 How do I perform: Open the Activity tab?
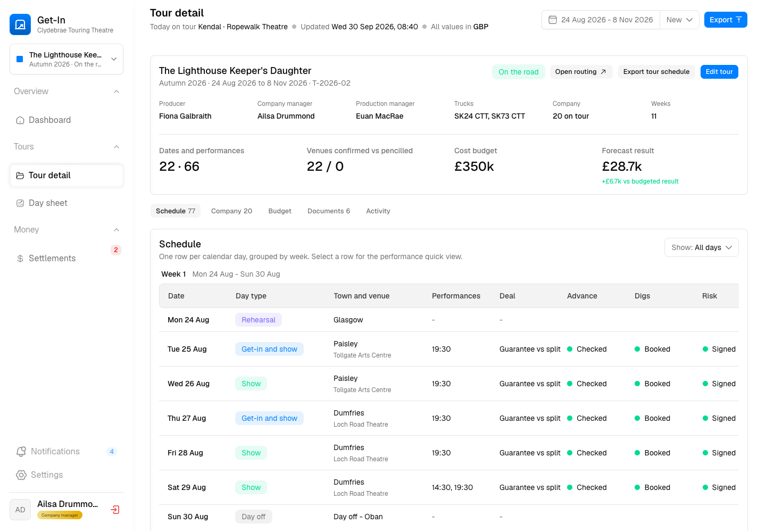coord(378,211)
